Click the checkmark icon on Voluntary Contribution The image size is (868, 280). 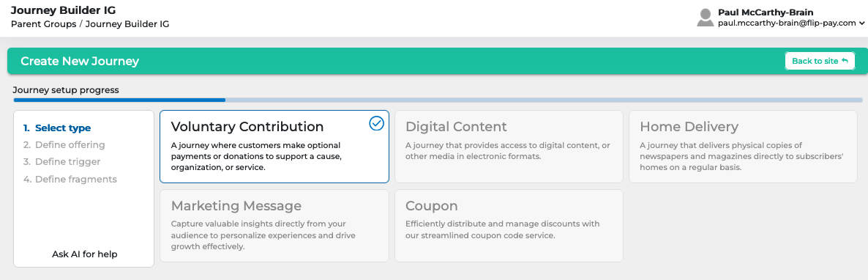(x=376, y=123)
